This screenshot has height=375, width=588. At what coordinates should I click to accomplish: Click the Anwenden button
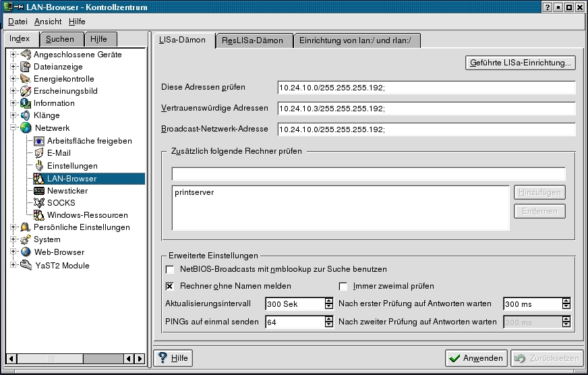[x=476, y=358]
